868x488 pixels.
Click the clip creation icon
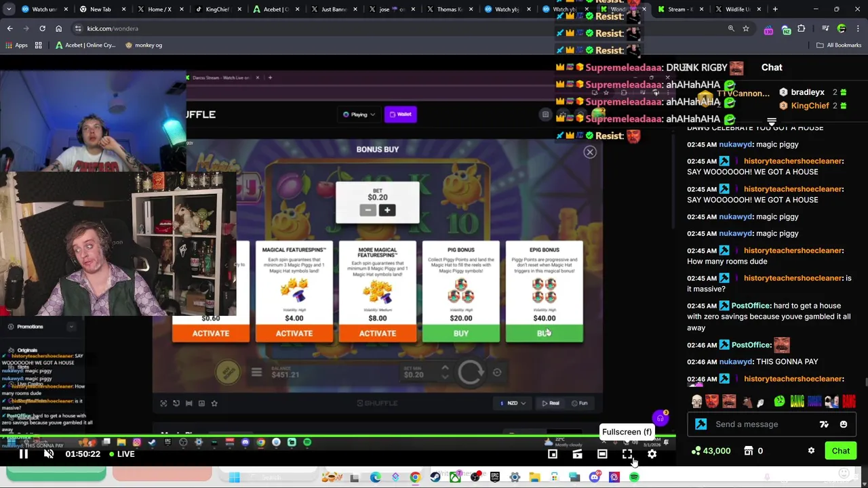click(577, 454)
